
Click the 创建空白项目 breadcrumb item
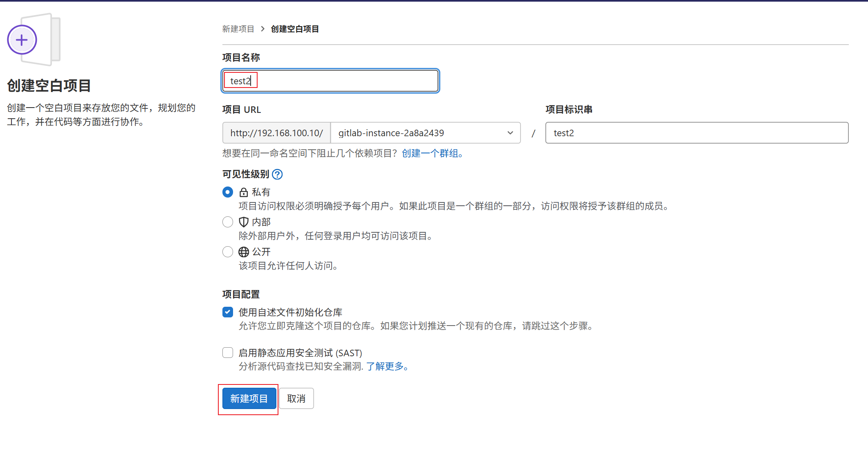coord(295,29)
